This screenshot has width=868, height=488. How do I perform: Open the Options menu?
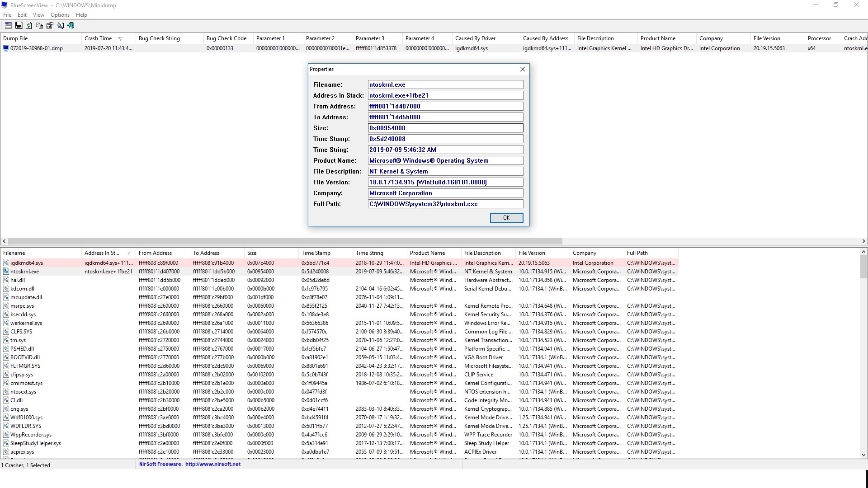60,15
